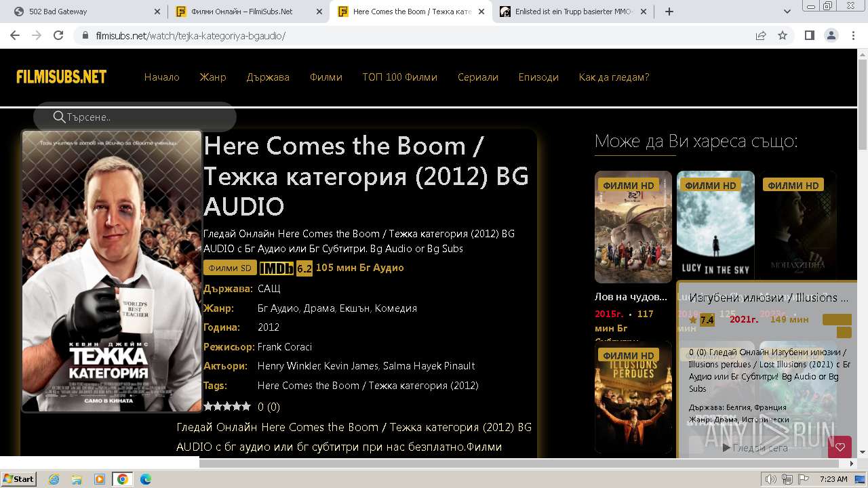
Task: Click the Драма genre link
Action: pos(319,308)
